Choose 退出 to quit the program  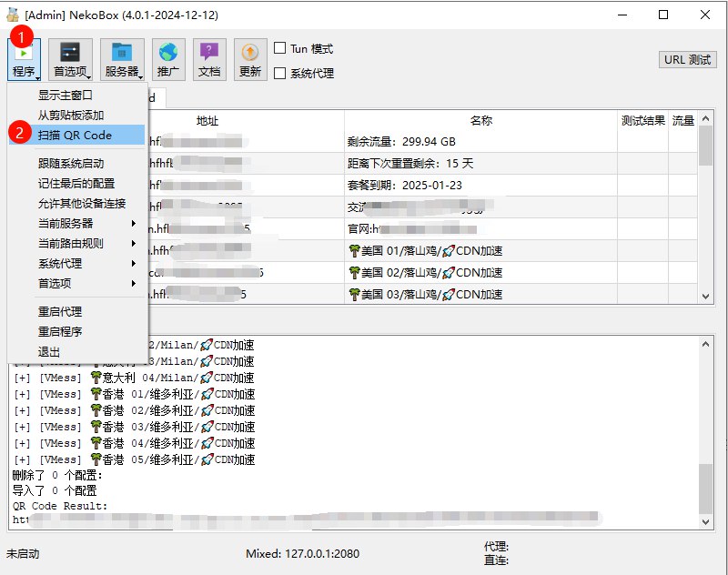click(x=76, y=352)
